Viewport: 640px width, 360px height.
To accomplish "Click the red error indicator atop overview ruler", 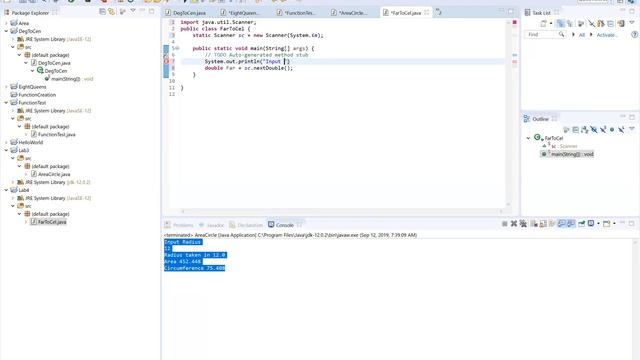I will [515, 22].
